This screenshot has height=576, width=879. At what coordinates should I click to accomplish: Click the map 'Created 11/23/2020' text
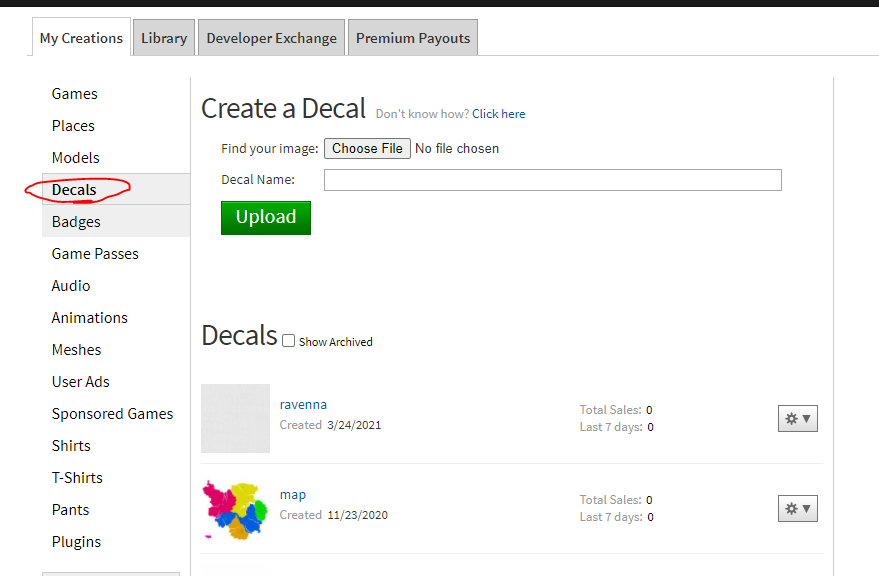tap(334, 515)
